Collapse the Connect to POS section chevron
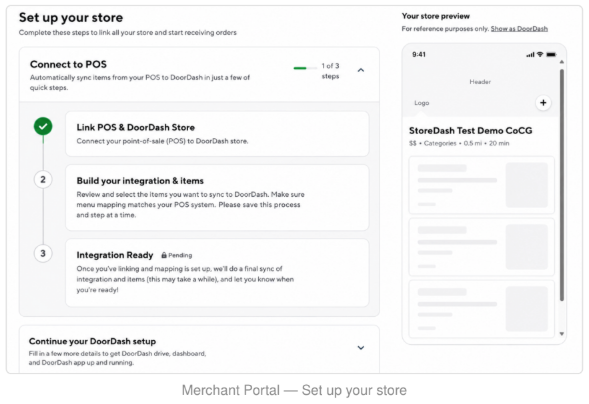 coord(361,70)
